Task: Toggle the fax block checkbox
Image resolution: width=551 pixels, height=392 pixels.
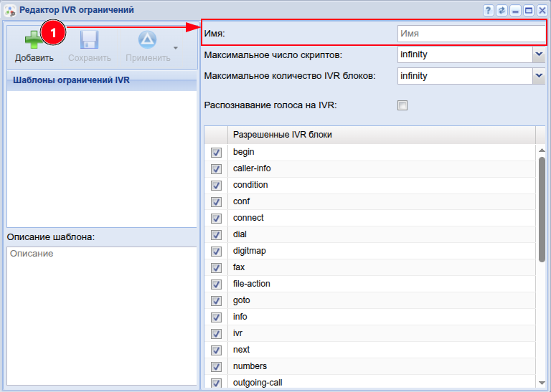Action: (216, 268)
